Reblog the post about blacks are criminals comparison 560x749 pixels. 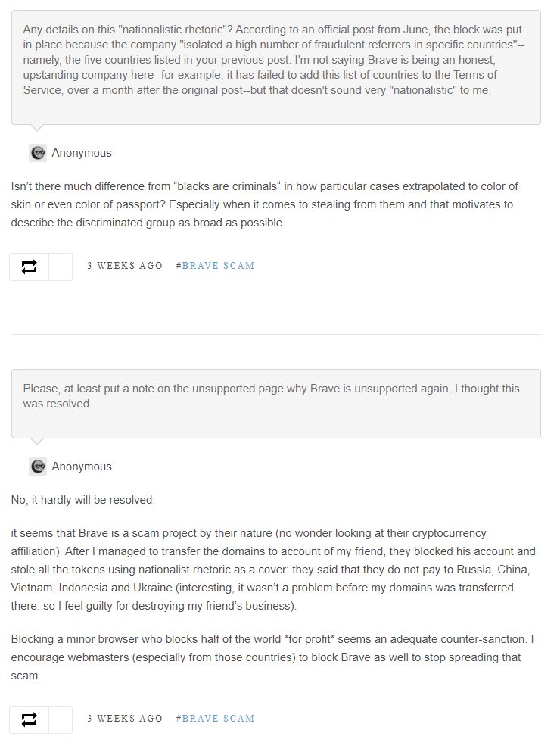(x=29, y=267)
